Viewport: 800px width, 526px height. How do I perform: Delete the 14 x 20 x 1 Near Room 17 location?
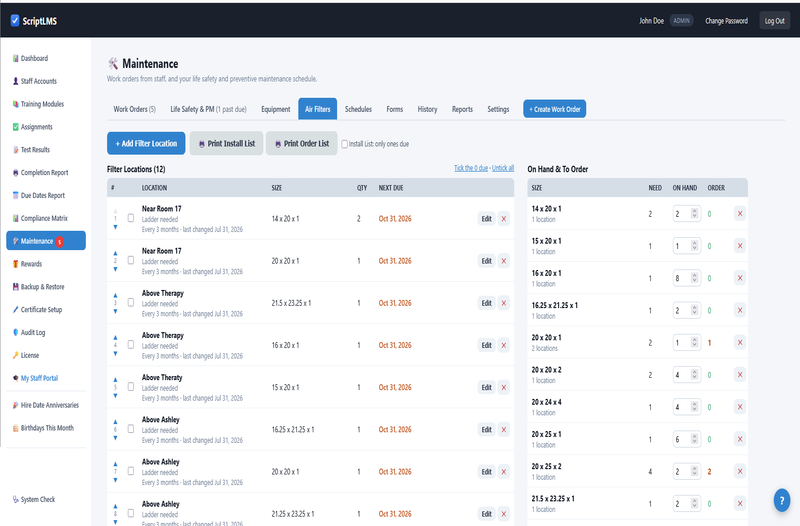click(504, 219)
